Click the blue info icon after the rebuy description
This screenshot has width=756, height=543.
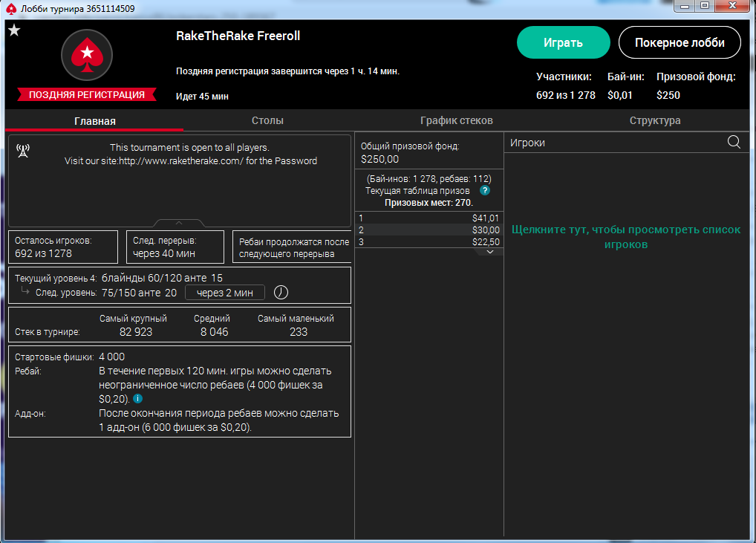coord(138,399)
